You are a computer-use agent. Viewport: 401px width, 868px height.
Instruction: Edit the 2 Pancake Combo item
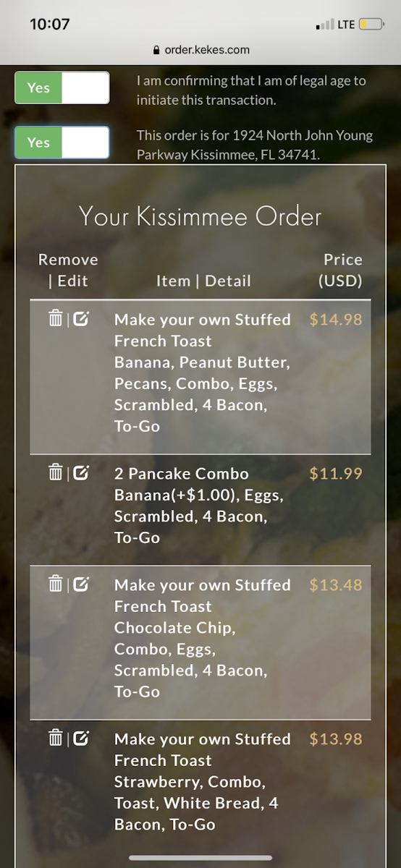pyautogui.click(x=81, y=472)
